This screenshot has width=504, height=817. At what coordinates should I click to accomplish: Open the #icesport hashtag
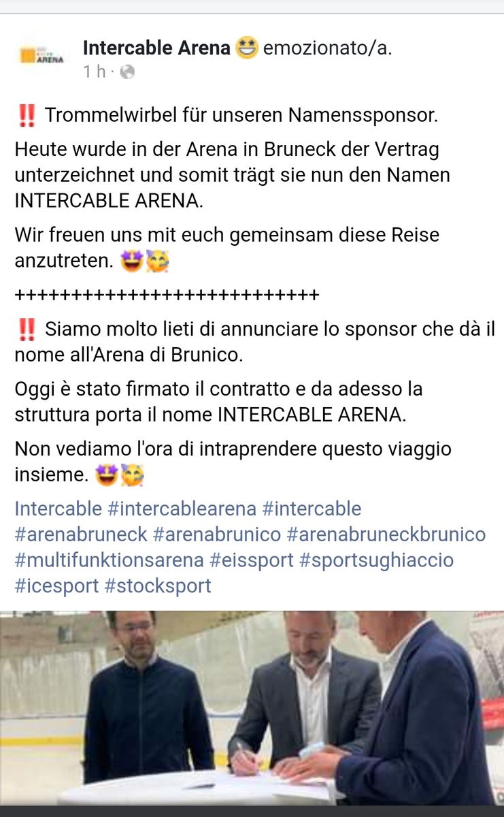click(x=56, y=586)
